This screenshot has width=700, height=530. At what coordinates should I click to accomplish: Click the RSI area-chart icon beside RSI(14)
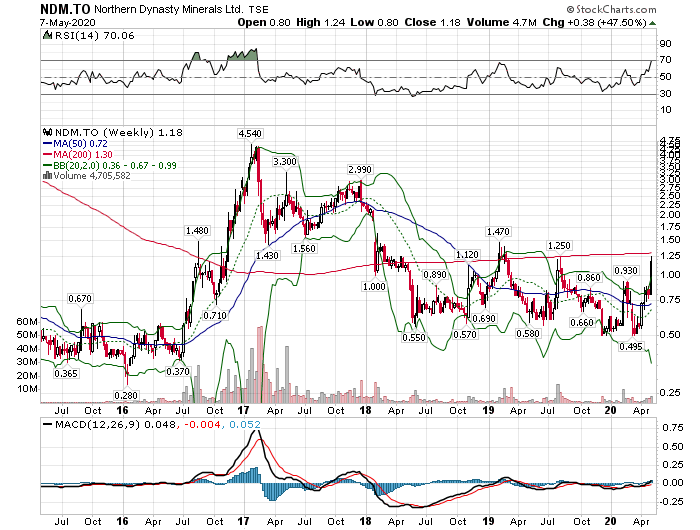(x=47, y=35)
